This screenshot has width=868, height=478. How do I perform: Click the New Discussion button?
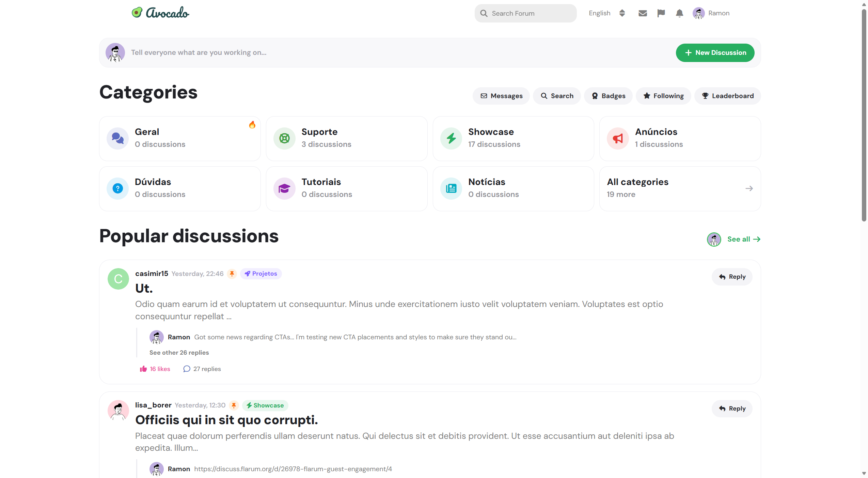pyautogui.click(x=715, y=52)
